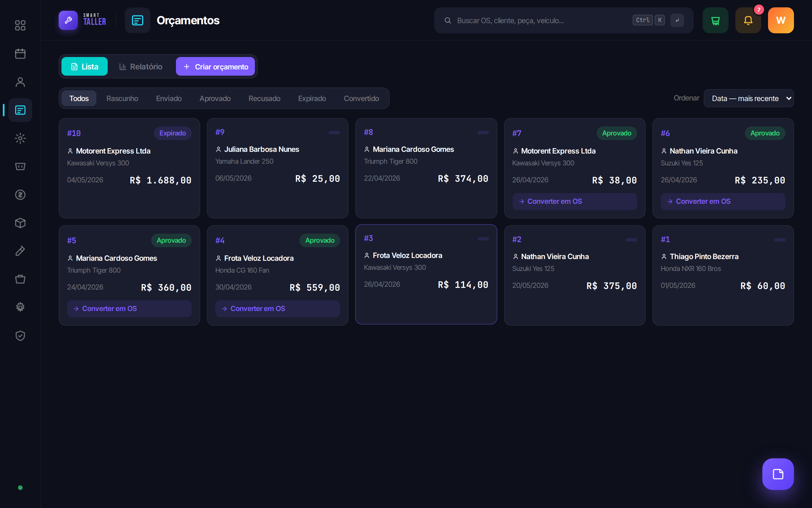The image size is (812, 508).
Task: Open the sun-shaped icon in sidebar
Action: pos(20,138)
